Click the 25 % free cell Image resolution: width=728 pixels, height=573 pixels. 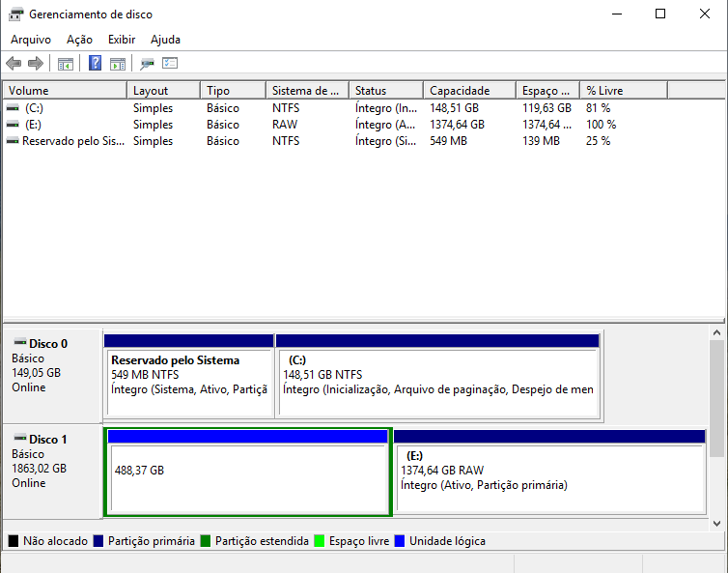tap(598, 141)
